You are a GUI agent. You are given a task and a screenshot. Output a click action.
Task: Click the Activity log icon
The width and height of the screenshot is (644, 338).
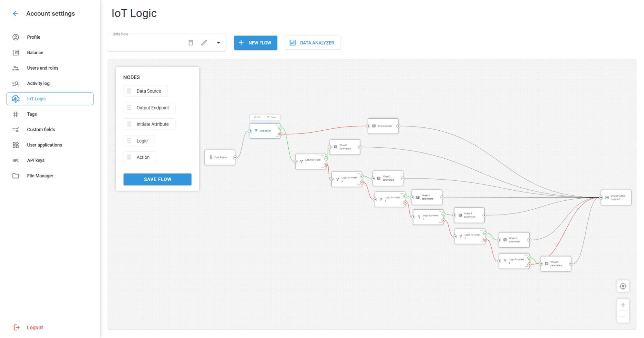coord(15,83)
